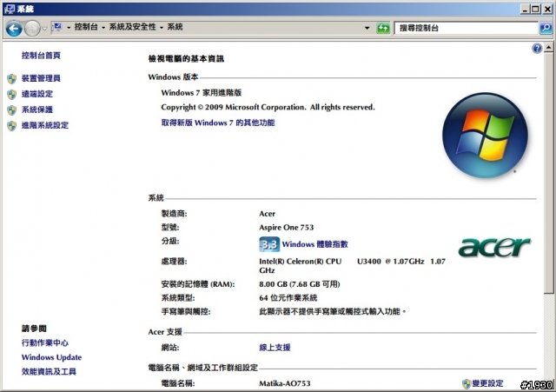This screenshot has height=392, width=556.
Task: Minimize the 系統 window
Action: (525, 9)
